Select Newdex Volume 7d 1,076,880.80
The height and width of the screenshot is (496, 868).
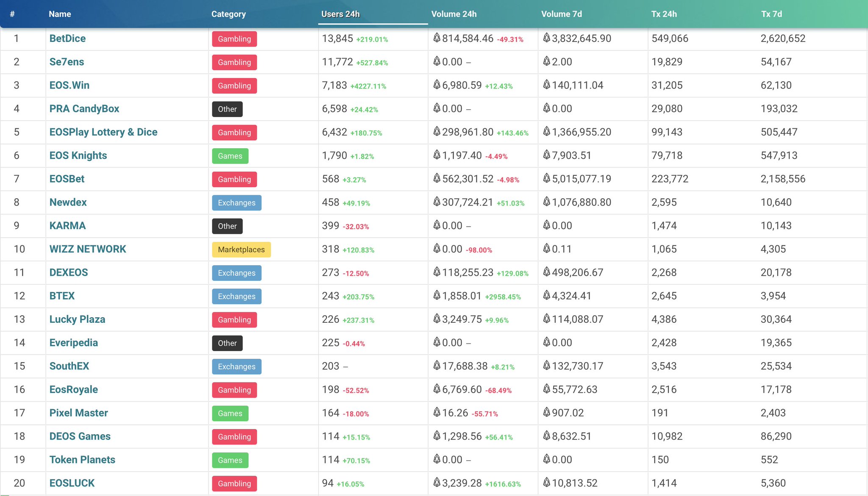pos(581,202)
